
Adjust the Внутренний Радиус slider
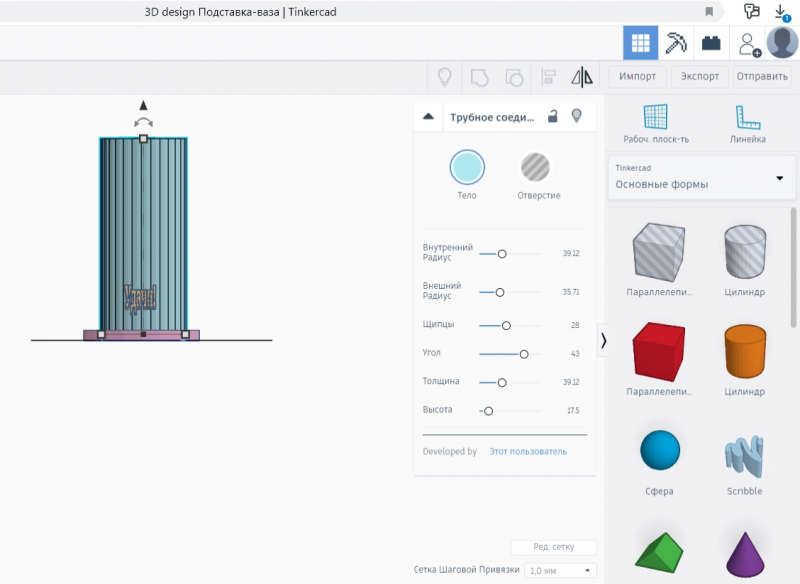[502, 253]
